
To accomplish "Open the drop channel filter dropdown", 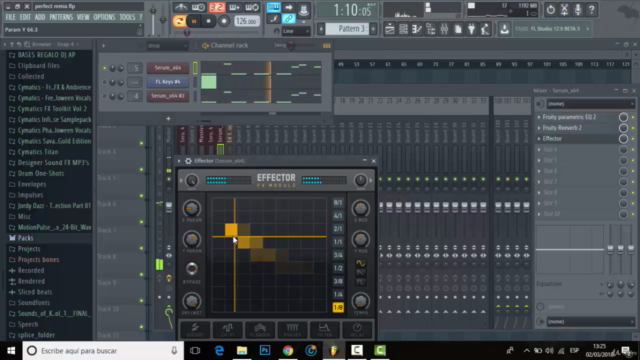I will click(x=167, y=46).
